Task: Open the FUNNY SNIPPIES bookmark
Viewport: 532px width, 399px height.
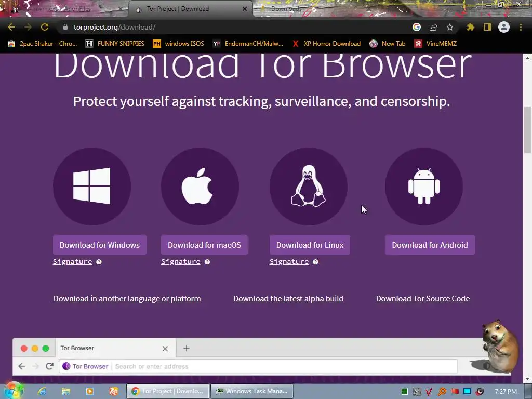Action: (x=115, y=44)
